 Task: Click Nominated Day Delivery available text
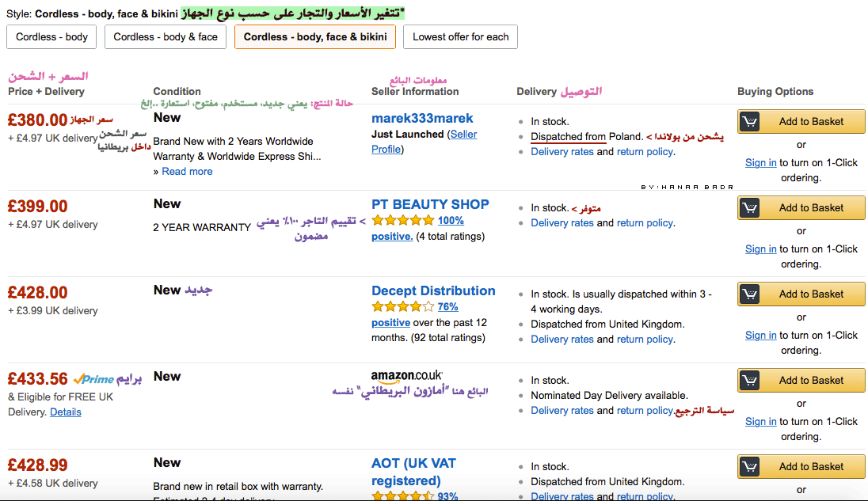(x=610, y=396)
